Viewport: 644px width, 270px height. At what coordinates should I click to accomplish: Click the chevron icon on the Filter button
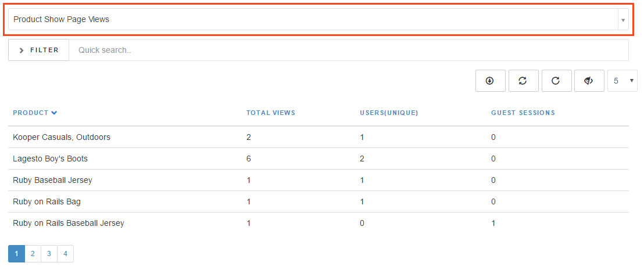pyautogui.click(x=22, y=51)
